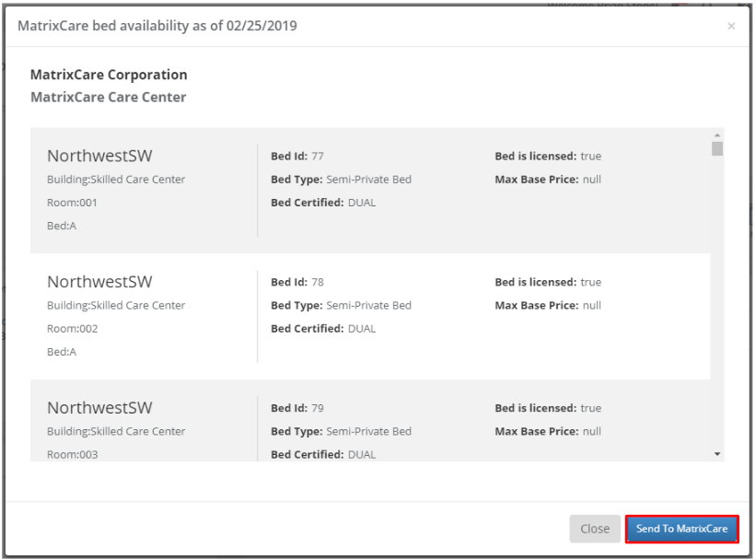
Task: Click Max Base Price: null for bed 79
Action: (548, 431)
